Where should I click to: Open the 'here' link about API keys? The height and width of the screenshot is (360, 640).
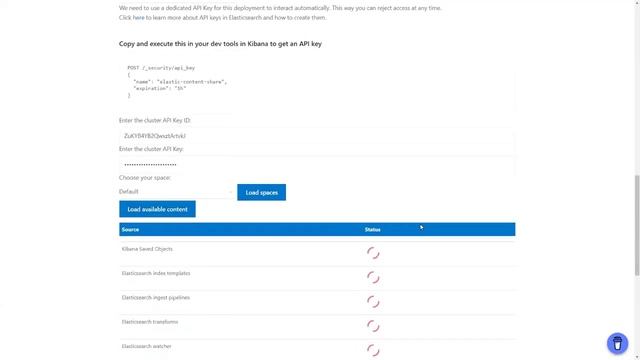[138, 18]
